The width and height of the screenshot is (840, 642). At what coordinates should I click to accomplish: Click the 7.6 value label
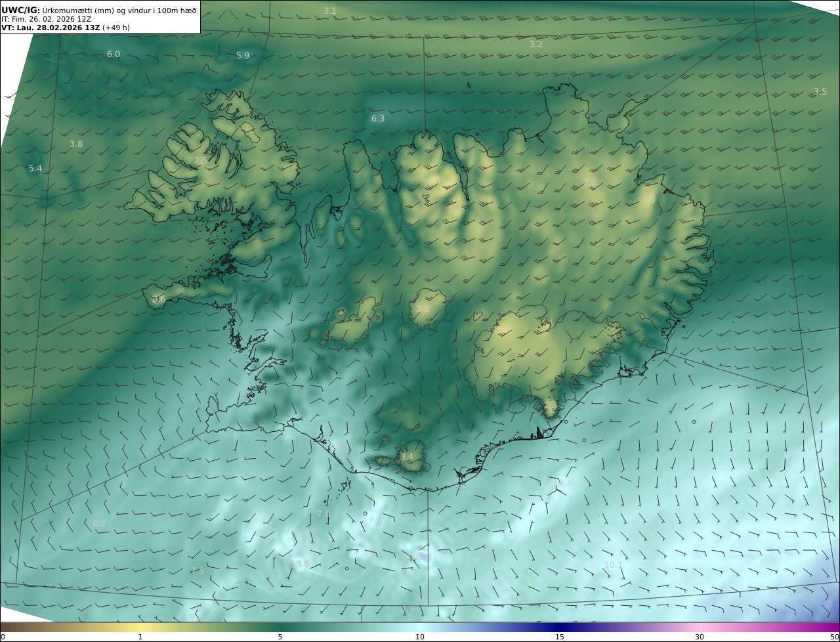click(x=324, y=513)
